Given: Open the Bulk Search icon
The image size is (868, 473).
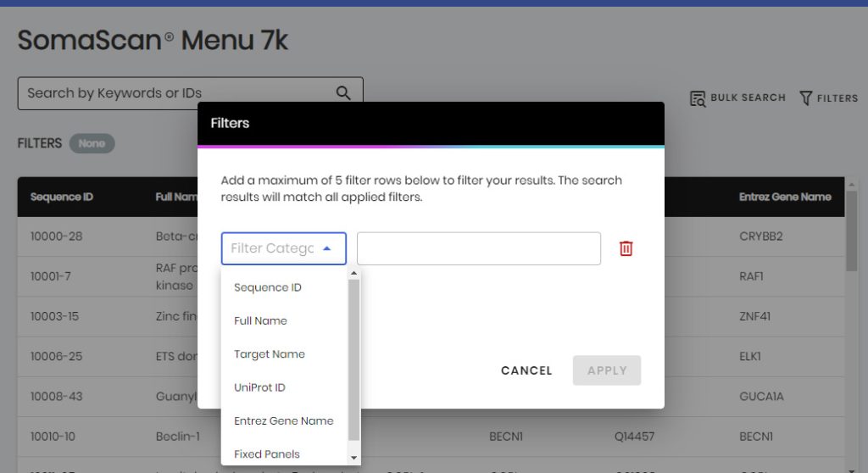Looking at the screenshot, I should (698, 98).
